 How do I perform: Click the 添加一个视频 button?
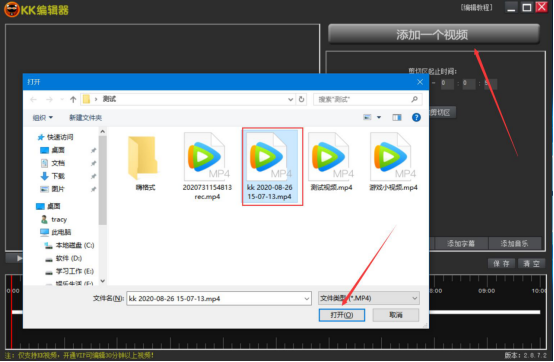[x=434, y=34]
